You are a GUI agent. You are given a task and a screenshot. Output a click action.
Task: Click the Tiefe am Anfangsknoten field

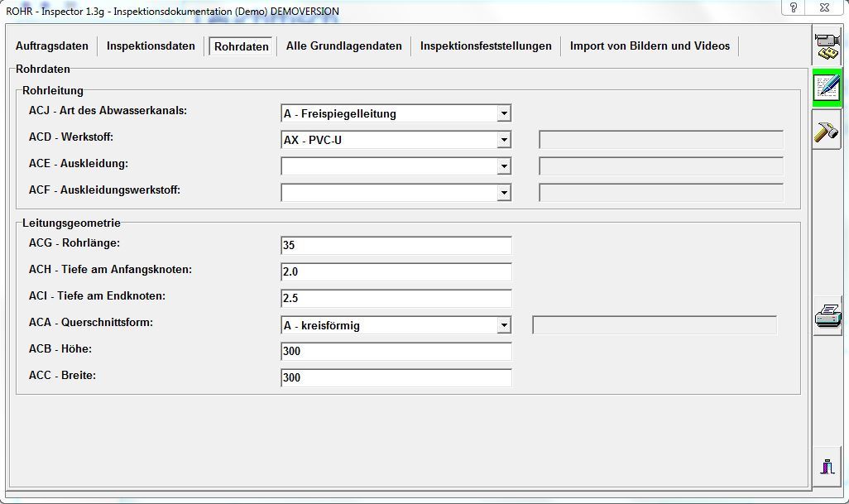(x=396, y=272)
